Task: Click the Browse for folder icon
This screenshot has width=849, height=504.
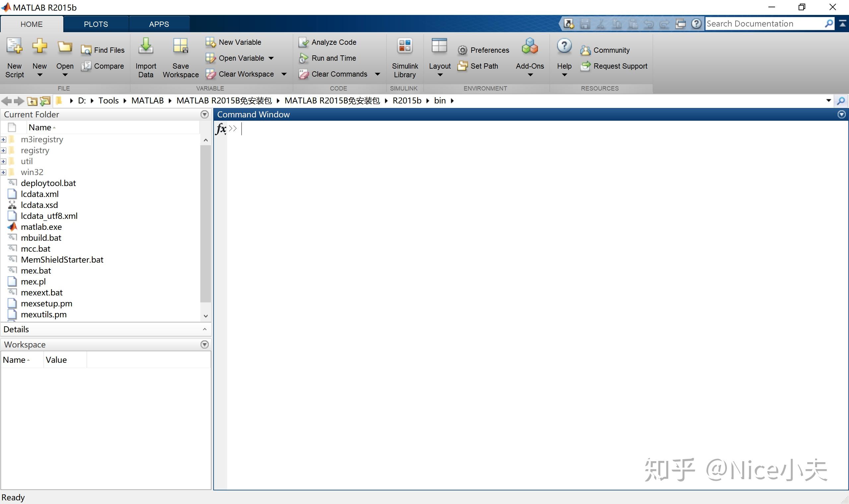Action: click(x=45, y=101)
